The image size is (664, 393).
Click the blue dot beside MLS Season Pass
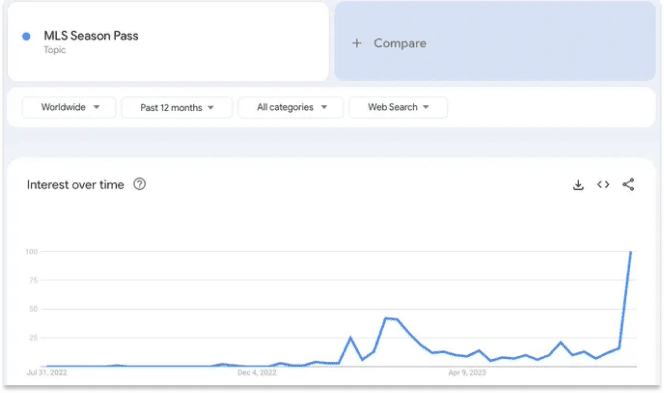pos(26,36)
